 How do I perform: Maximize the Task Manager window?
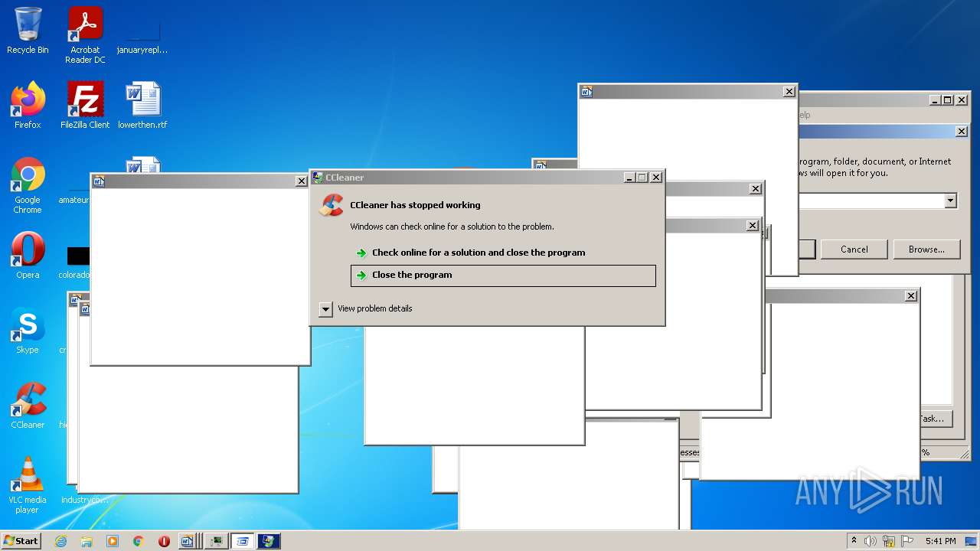(947, 100)
